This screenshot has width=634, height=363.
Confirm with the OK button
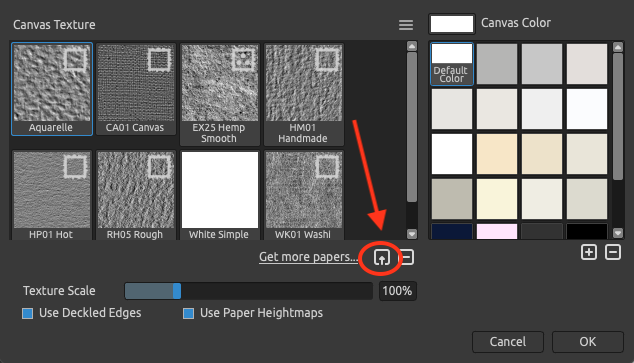click(x=588, y=342)
